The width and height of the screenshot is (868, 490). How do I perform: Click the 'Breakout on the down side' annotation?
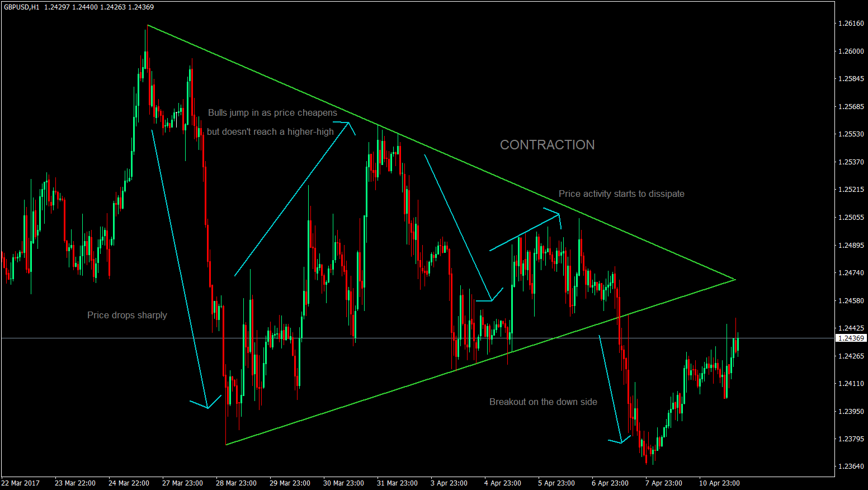click(543, 402)
